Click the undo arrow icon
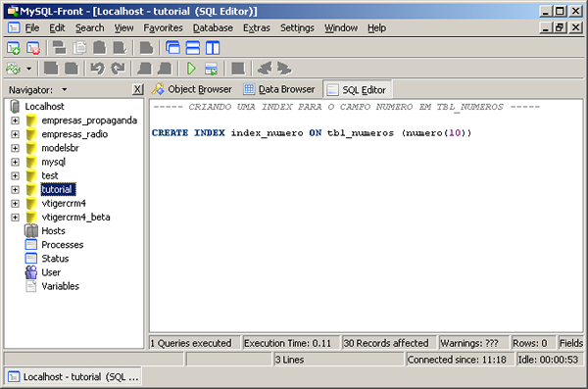588x389 pixels. (98, 69)
